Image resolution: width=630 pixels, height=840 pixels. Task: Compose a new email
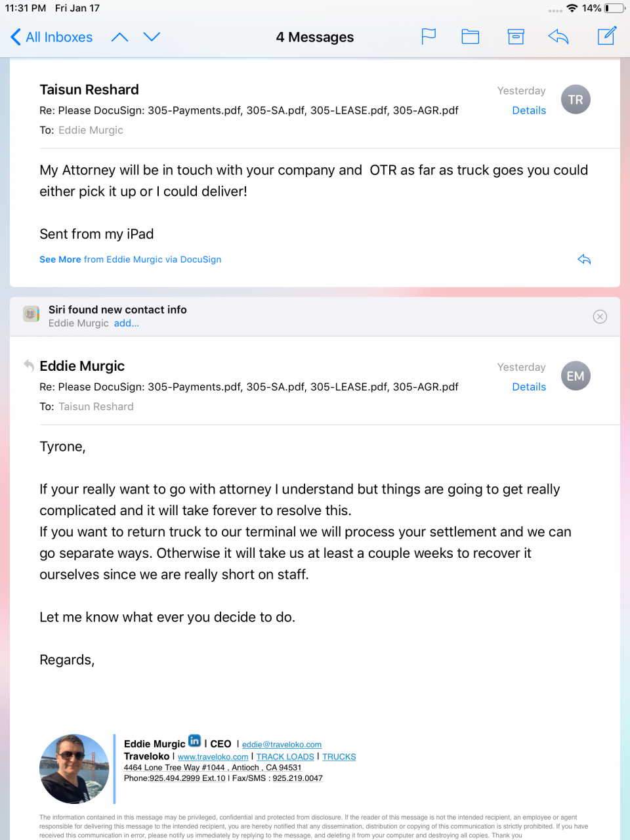(x=607, y=36)
